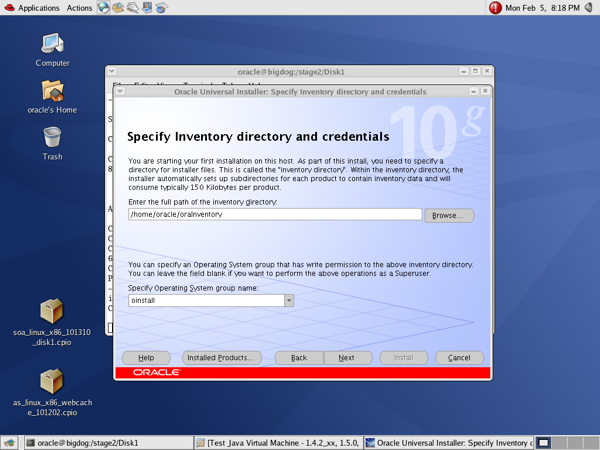Open terminal window menu button on title bar
Screen dimensions: 600x450
(112, 71)
